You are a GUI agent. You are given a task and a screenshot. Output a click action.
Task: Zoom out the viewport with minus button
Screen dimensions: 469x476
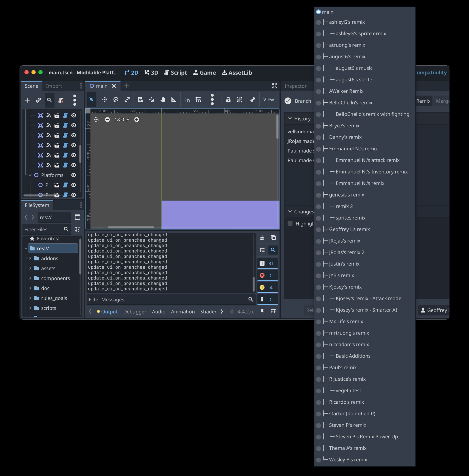[x=107, y=120]
